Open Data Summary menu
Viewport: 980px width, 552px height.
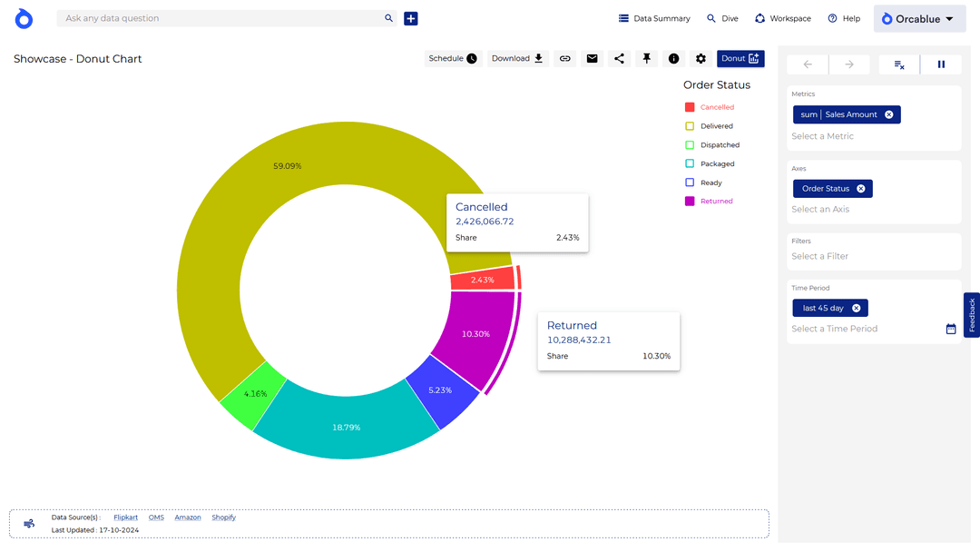(654, 19)
